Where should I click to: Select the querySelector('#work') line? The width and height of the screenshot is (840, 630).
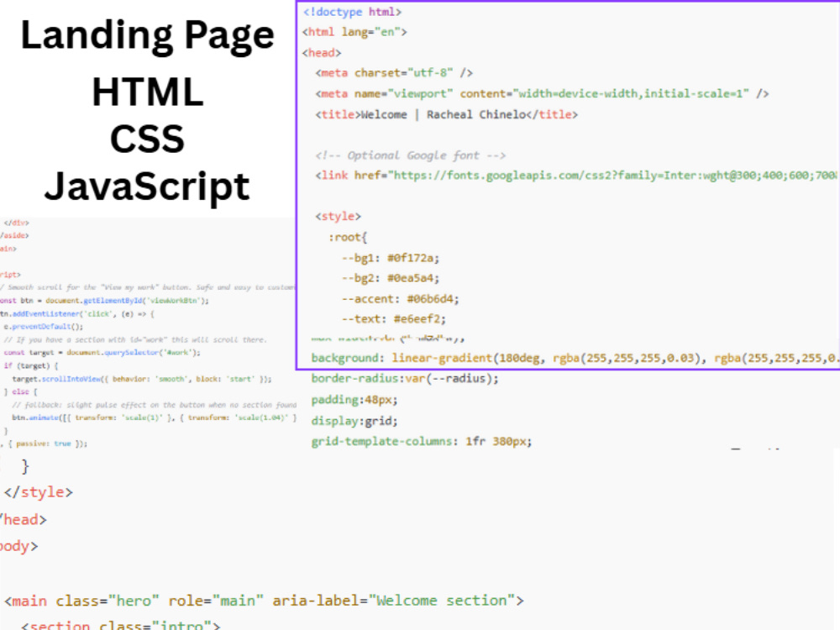pyautogui.click(x=102, y=353)
